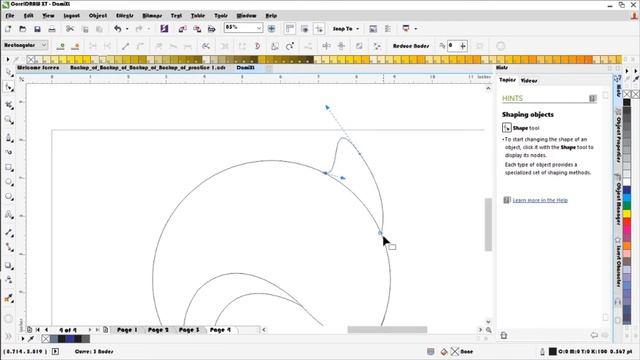The height and width of the screenshot is (360, 640).
Task: Select the Polygon tool in the toolbox
Action: [9, 197]
